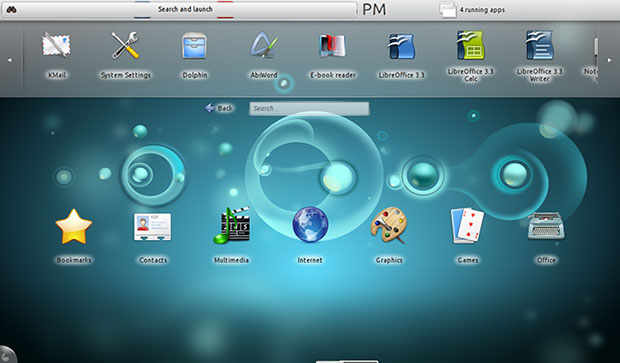
Task: Click the PM clock display
Action: (x=374, y=9)
